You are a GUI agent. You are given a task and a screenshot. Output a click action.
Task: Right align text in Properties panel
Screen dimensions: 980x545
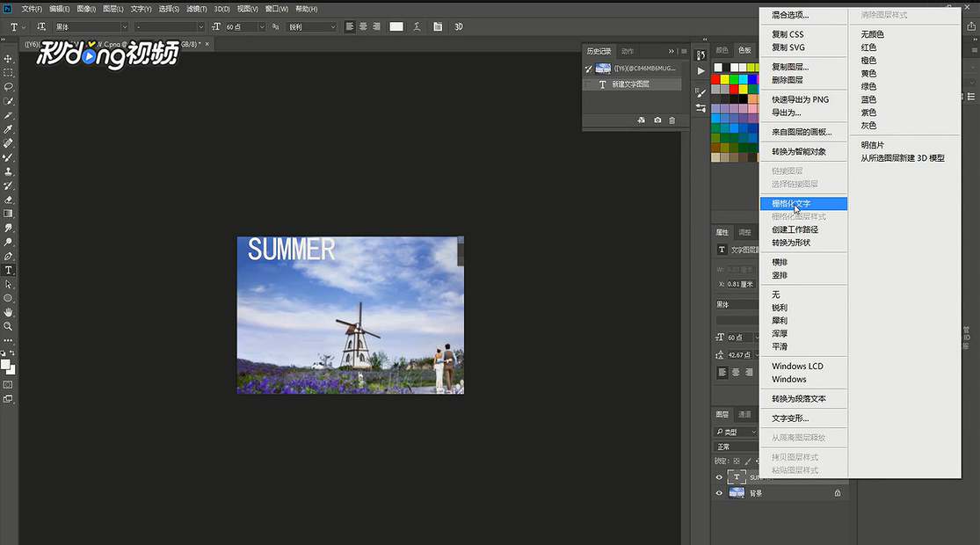(x=749, y=373)
